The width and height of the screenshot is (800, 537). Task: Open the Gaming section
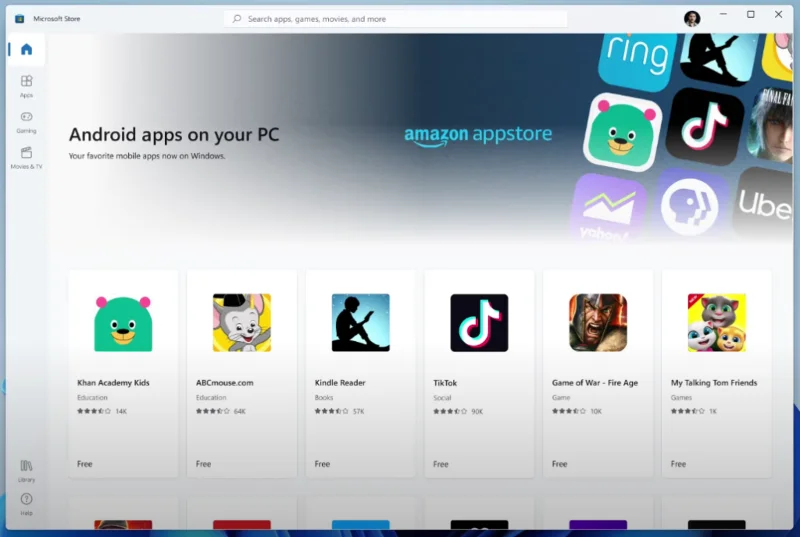coord(26,121)
